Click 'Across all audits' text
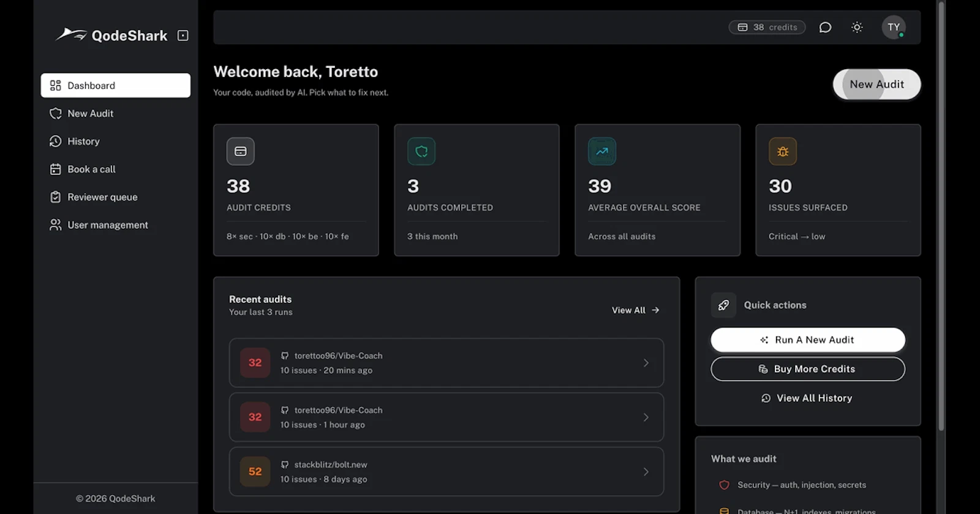The image size is (980, 514). [x=622, y=236]
